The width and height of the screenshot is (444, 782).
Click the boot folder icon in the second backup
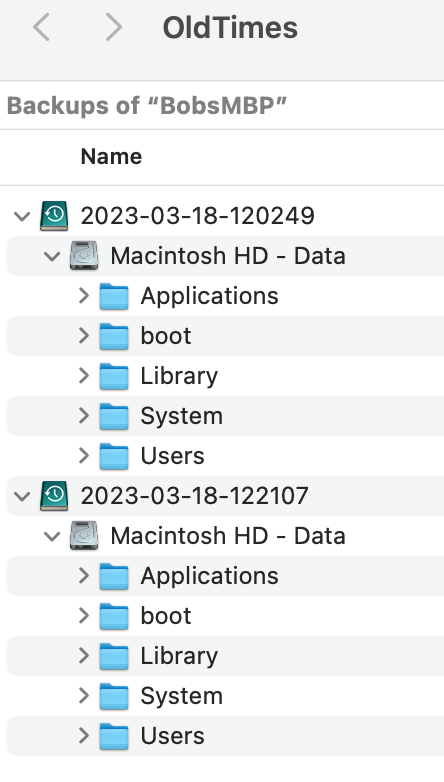point(114,616)
